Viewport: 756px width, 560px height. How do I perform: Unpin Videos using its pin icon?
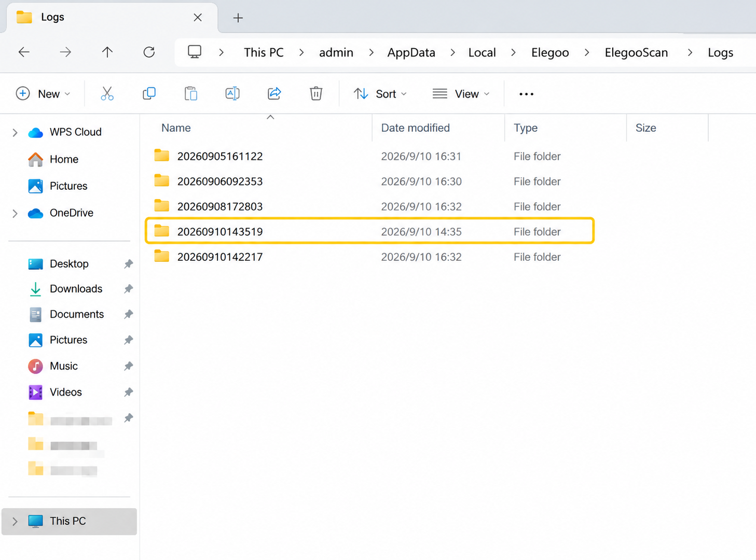click(x=128, y=392)
